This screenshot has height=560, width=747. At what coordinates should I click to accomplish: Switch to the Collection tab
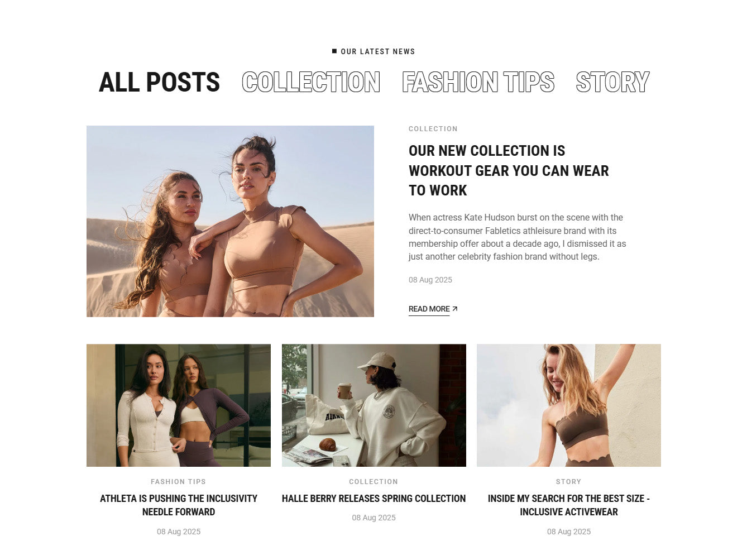click(311, 82)
